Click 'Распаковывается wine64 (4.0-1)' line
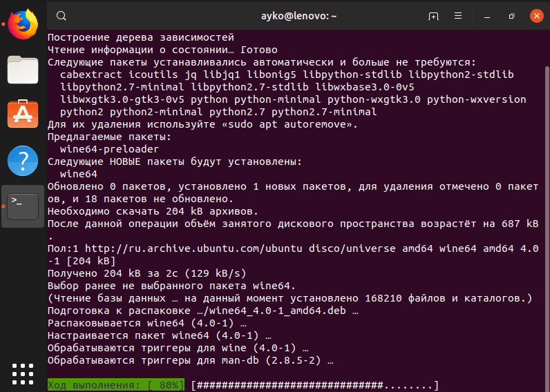This screenshot has width=550, height=392. [x=147, y=323]
